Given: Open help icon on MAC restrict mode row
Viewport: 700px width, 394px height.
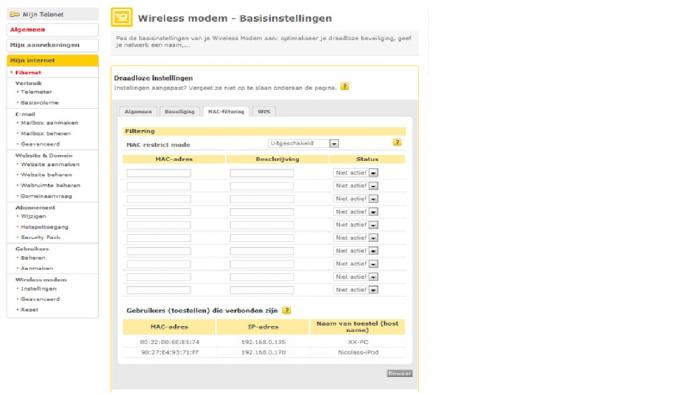Looking at the screenshot, I should 397,143.
